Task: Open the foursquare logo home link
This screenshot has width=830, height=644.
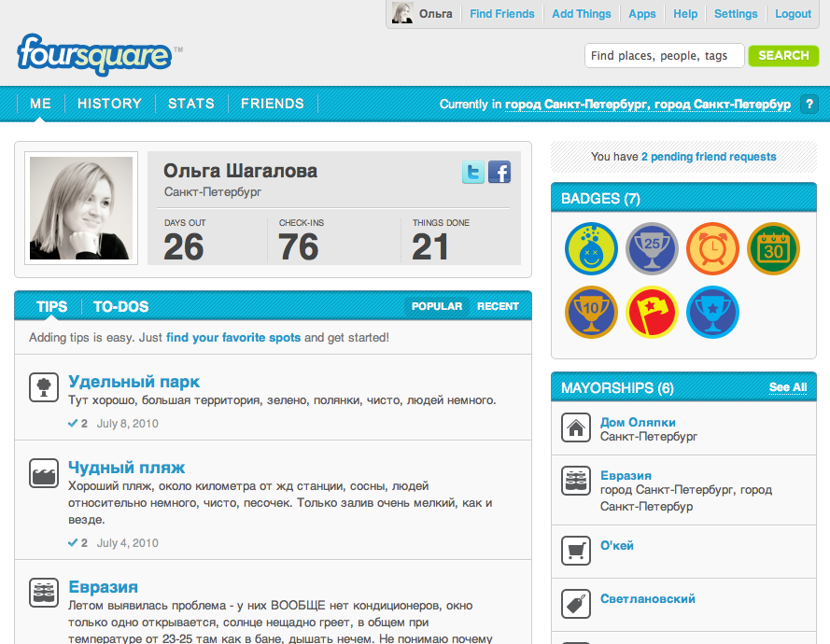Action: pyautogui.click(x=94, y=54)
